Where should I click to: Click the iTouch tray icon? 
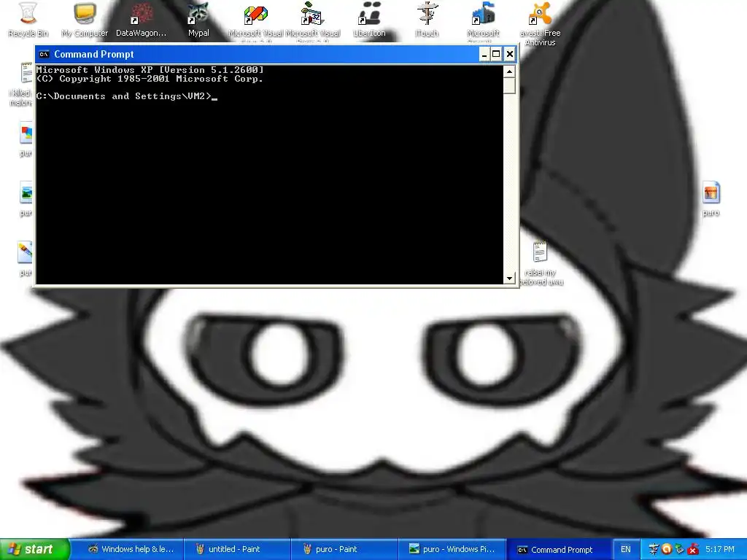(654, 549)
